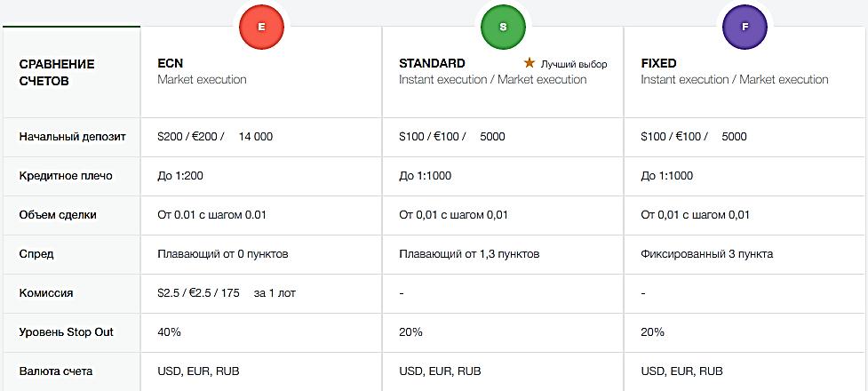Click the СРАВНЕНИЕ СЧЕТОВ header cell
This screenshot has width=868, height=391.
tap(57, 72)
